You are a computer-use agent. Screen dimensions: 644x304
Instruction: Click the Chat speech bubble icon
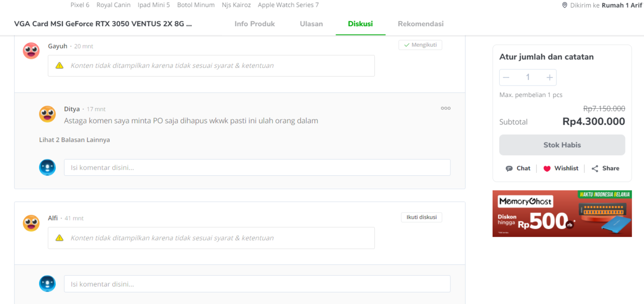pyautogui.click(x=509, y=169)
